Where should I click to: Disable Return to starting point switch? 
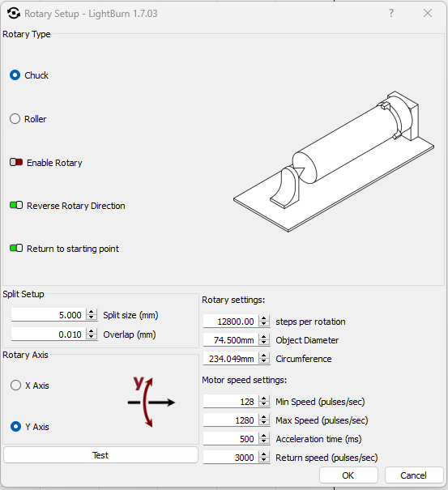pyautogui.click(x=16, y=248)
